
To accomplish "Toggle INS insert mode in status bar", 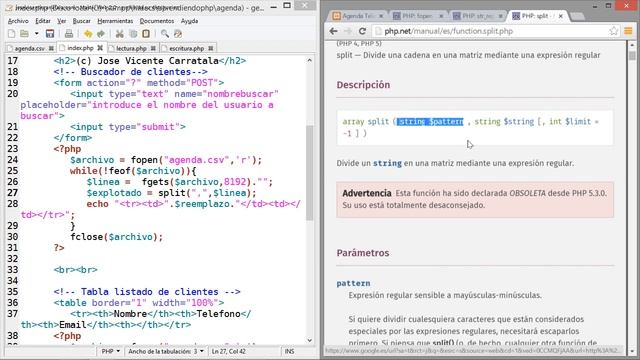I will [289, 351].
